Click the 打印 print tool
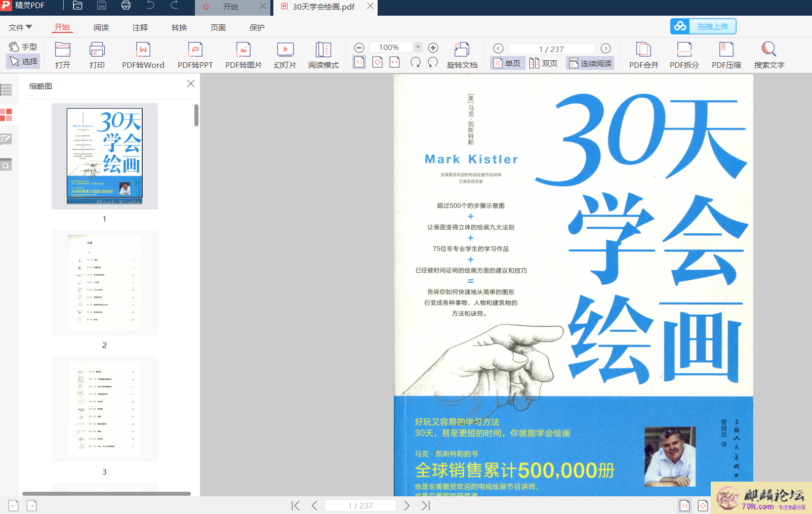812x514 pixels. [97, 55]
